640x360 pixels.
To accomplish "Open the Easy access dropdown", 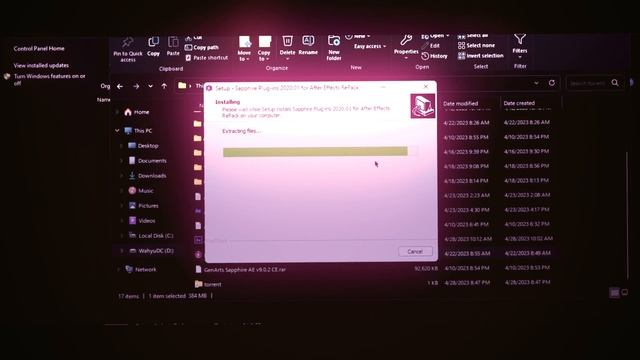I will 370,47.
